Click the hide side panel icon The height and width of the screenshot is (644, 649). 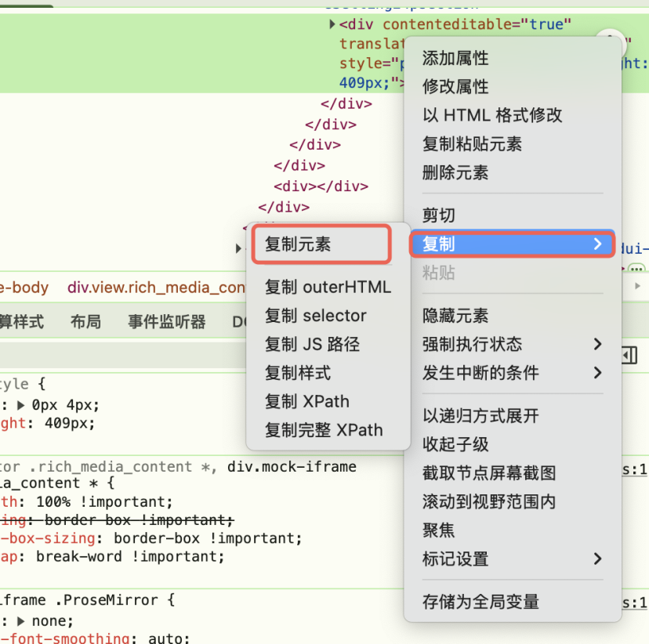tap(629, 355)
